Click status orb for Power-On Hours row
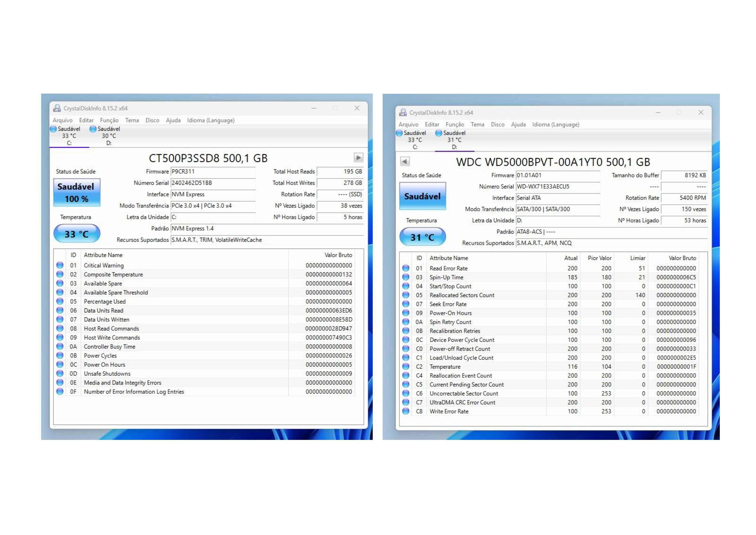 tap(406, 313)
